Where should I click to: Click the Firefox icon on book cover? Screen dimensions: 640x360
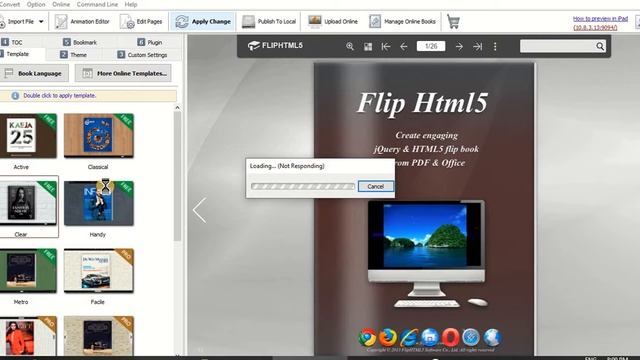click(x=388, y=338)
